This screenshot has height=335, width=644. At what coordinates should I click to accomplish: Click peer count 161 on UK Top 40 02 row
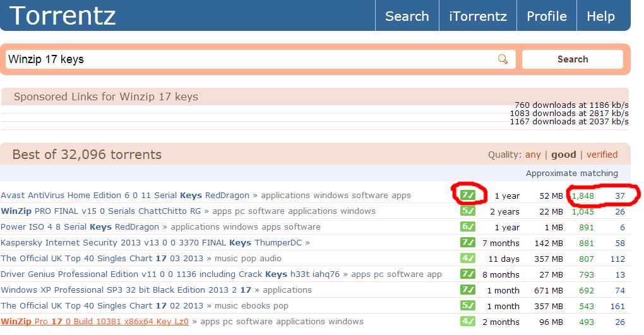point(617,306)
